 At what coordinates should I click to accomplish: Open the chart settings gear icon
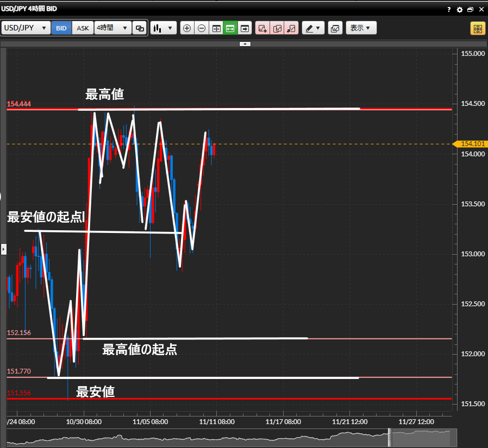coord(460,10)
